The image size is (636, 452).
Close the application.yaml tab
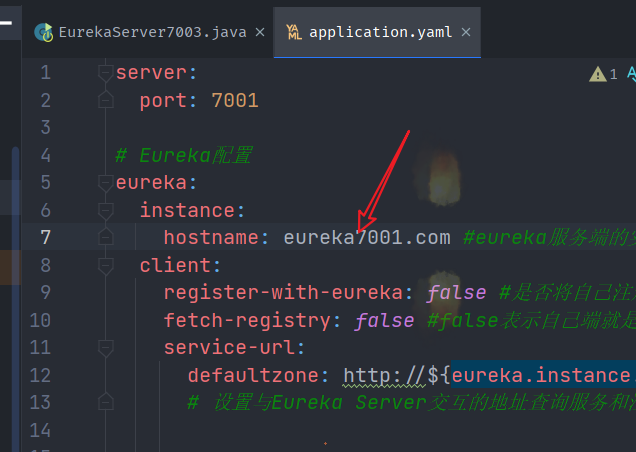point(466,31)
